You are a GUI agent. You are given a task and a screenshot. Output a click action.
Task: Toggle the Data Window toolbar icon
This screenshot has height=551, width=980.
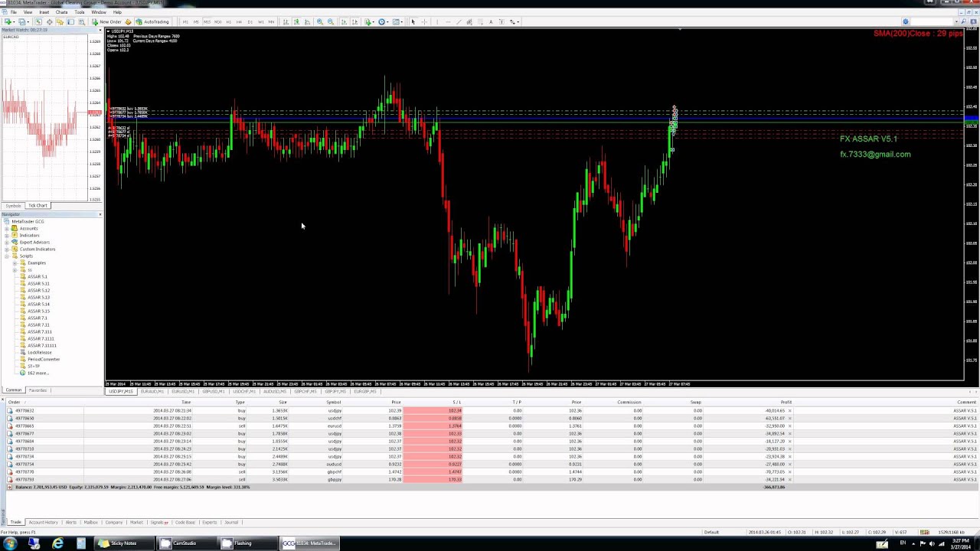pos(50,21)
